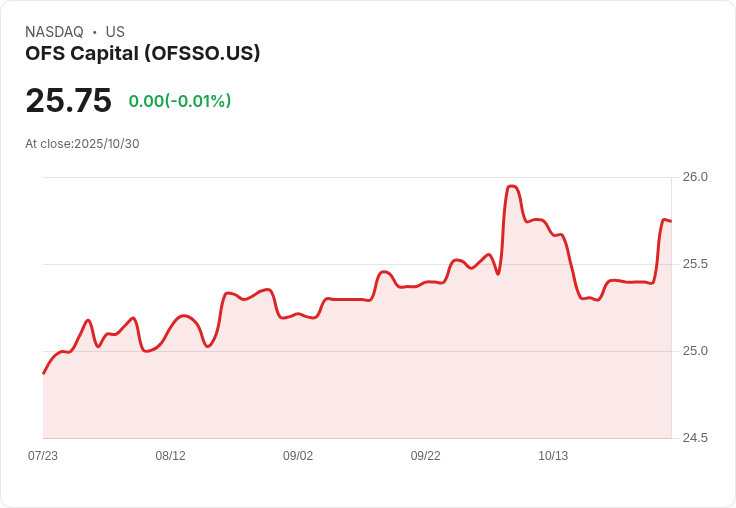This screenshot has height=508, width=736.
Task: Select the 25.5 y-axis label
Action: [695, 264]
